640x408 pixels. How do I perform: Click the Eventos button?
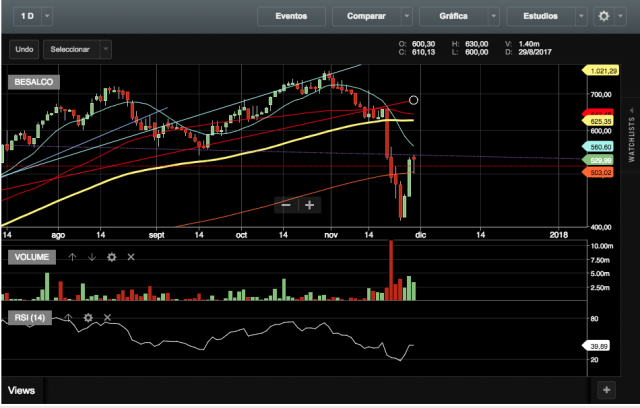(x=291, y=16)
